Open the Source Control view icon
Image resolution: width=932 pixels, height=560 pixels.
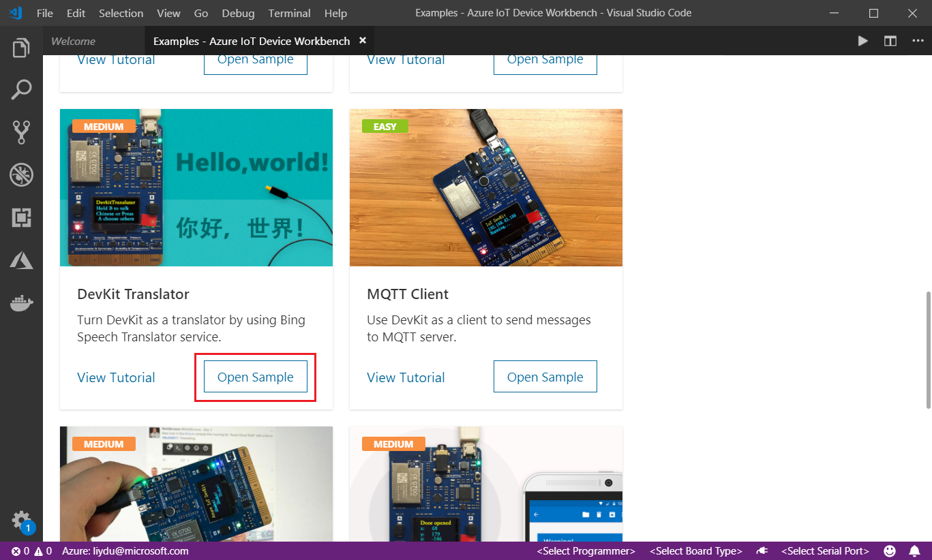[x=21, y=132]
